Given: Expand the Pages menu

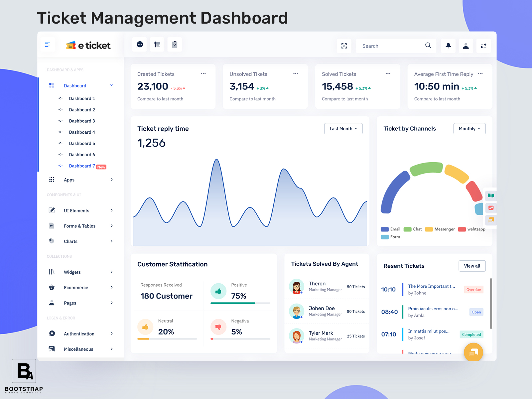Looking at the screenshot, I should point(112,303).
